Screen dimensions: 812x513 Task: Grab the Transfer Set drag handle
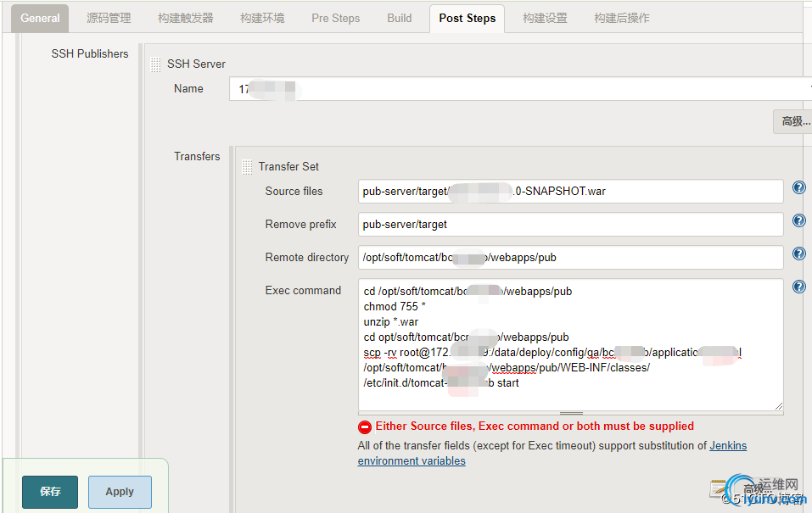pyautogui.click(x=247, y=167)
